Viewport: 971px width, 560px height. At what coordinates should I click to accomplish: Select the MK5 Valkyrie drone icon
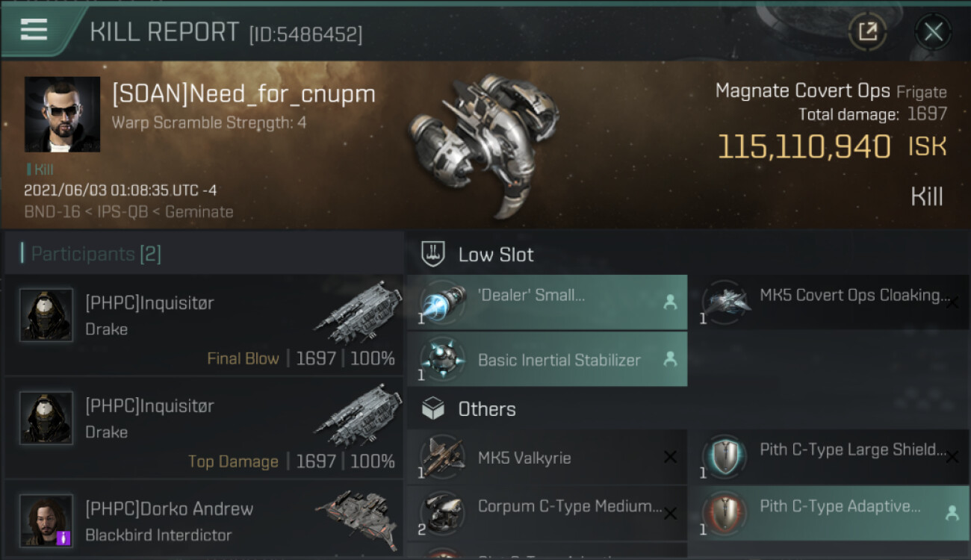pyautogui.click(x=443, y=457)
